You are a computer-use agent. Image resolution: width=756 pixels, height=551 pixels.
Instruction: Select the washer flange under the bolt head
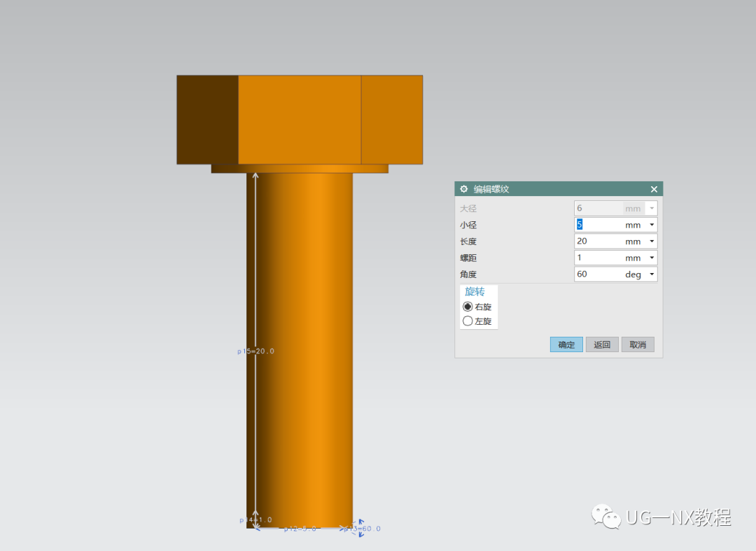(x=300, y=169)
